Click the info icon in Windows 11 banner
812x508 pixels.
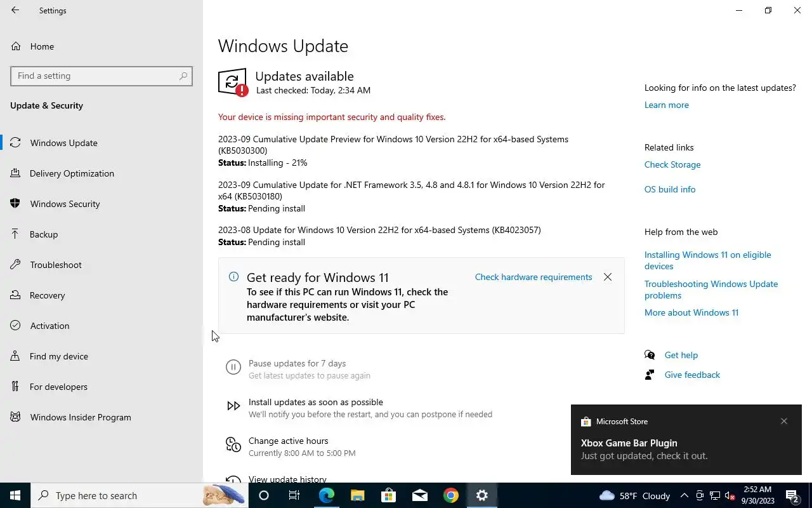click(x=233, y=276)
